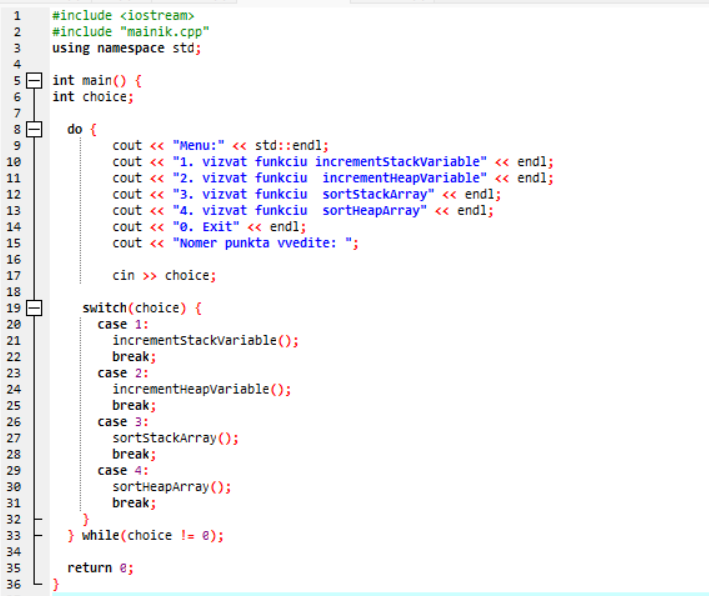
Task: Click 'sortHeapArray"' in the menu string
Action: (x=374, y=211)
